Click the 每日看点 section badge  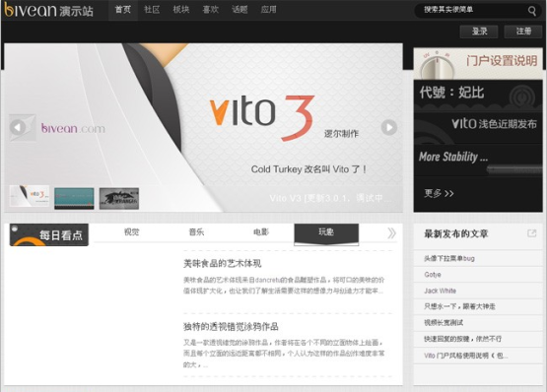(49, 234)
